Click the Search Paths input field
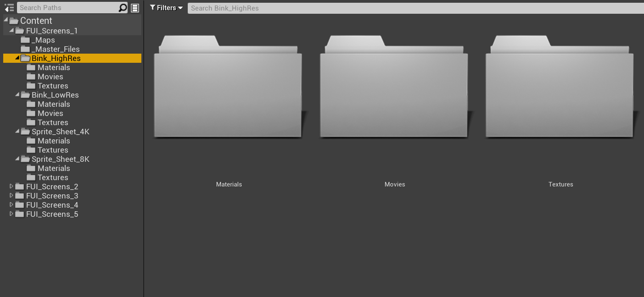Screen dimensions: 644x297 pos(67,8)
